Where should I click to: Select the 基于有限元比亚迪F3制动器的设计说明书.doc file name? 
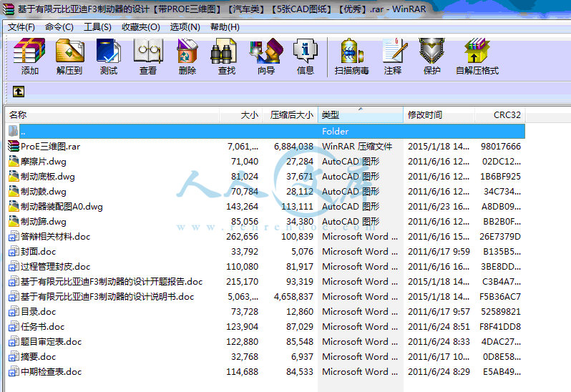click(x=107, y=296)
